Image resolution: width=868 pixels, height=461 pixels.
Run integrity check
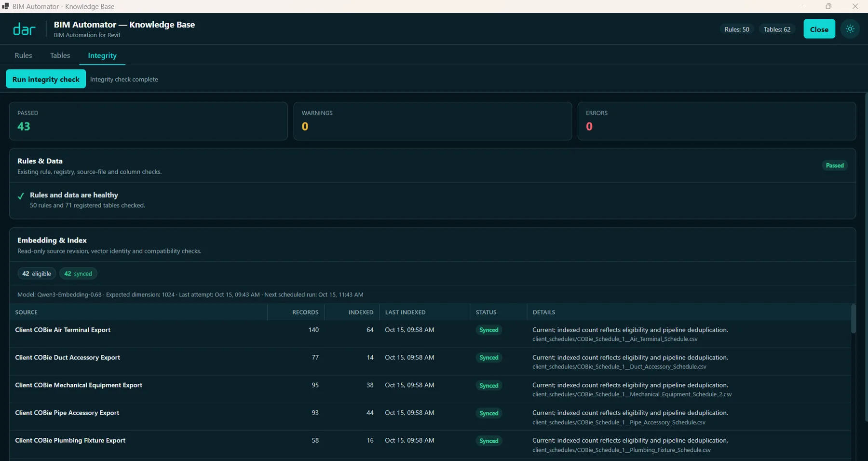pyautogui.click(x=46, y=79)
